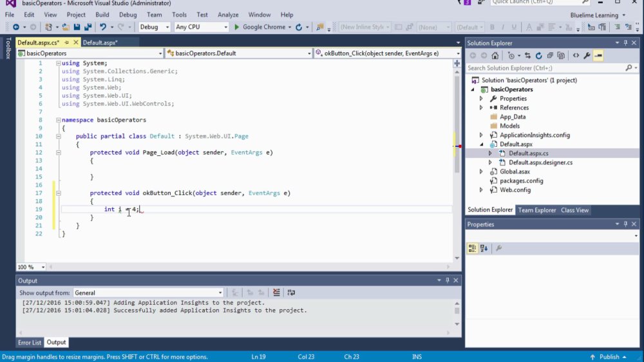Image resolution: width=644 pixels, height=362 pixels.
Task: Click the Show All Files icon
Action: [x=561, y=55]
